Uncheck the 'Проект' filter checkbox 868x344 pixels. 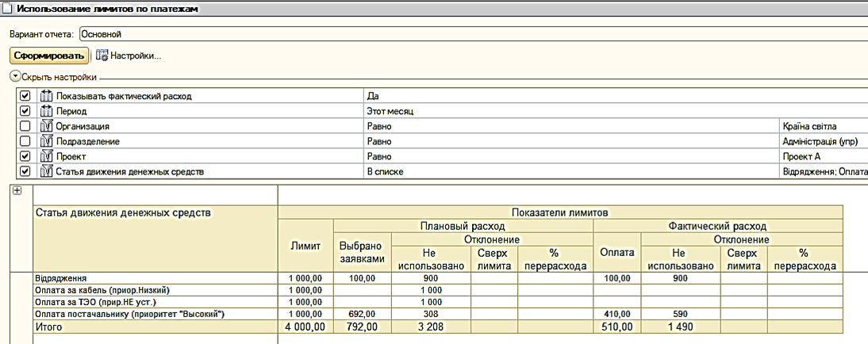25,156
